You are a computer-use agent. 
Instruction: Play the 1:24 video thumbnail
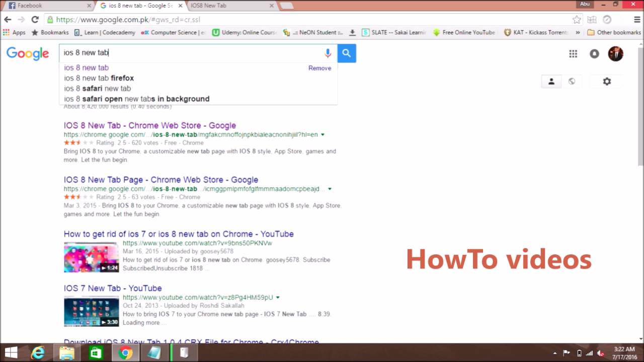coord(91,257)
